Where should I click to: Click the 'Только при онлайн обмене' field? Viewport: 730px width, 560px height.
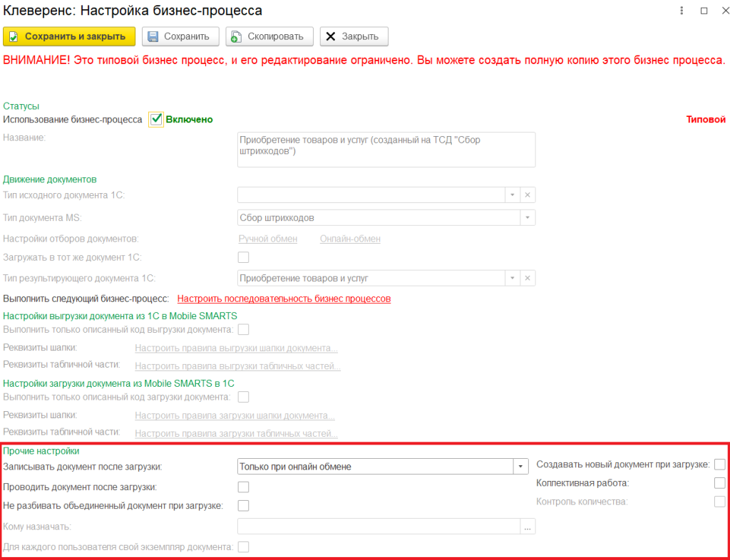[x=375, y=467]
